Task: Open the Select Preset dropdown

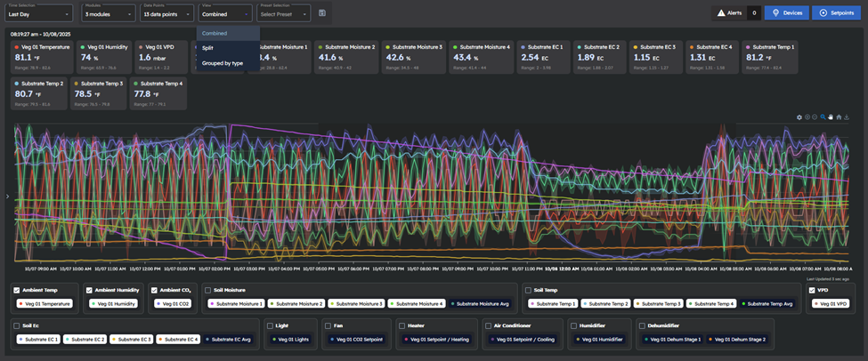Action: [284, 13]
